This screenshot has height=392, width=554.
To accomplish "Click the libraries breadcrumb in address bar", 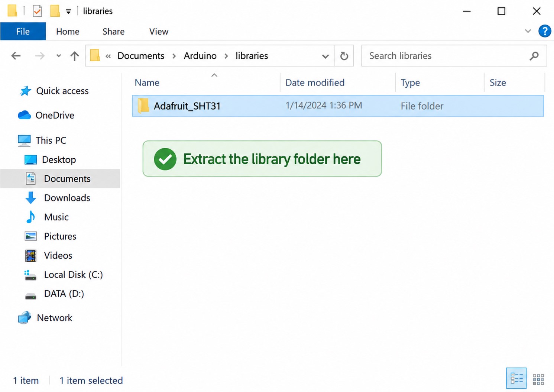I will (252, 56).
